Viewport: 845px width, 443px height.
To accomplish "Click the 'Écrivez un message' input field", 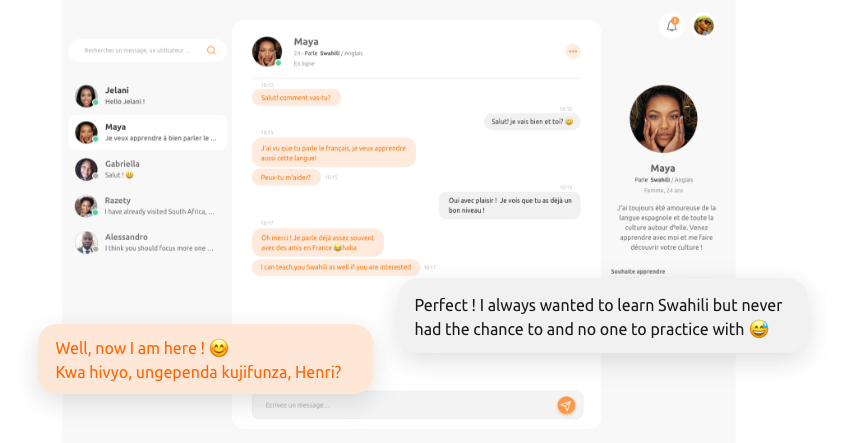I will coord(404,405).
